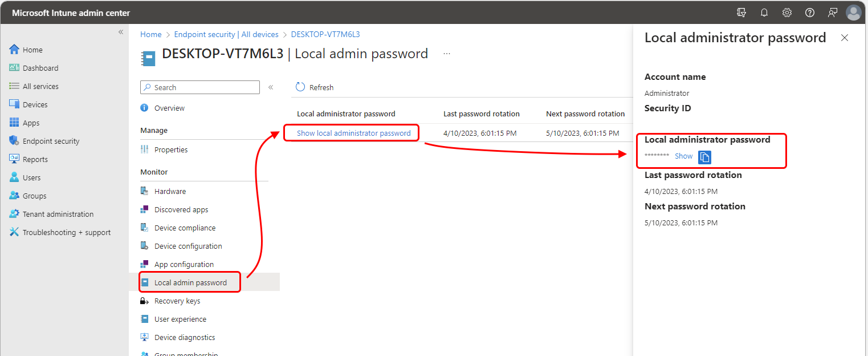The width and height of the screenshot is (868, 356).
Task: Open Recovery keys in Monitor section
Action: [x=177, y=301]
